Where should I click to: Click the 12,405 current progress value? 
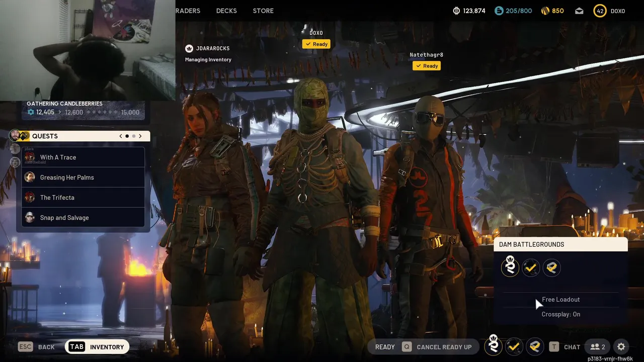pyautogui.click(x=45, y=112)
